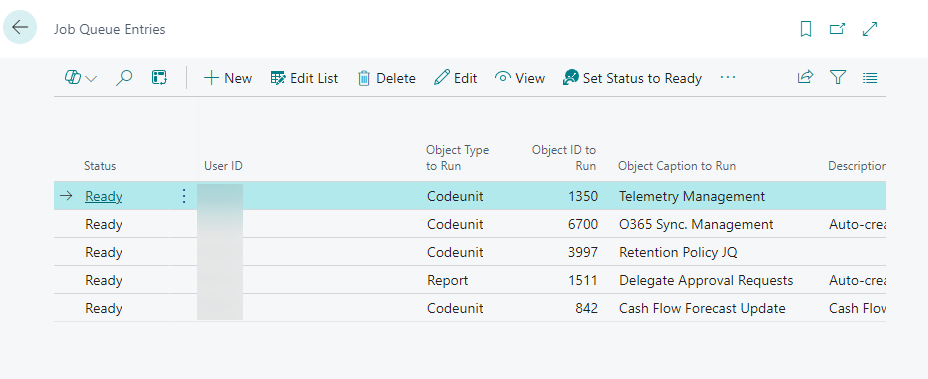The image size is (928, 379).
Task: Click the Report object type cell
Action: pos(447,280)
